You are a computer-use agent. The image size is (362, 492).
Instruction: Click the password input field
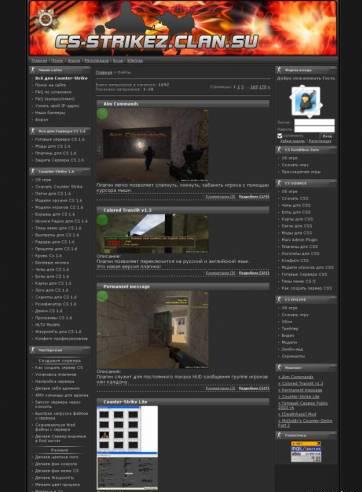tap(314, 129)
